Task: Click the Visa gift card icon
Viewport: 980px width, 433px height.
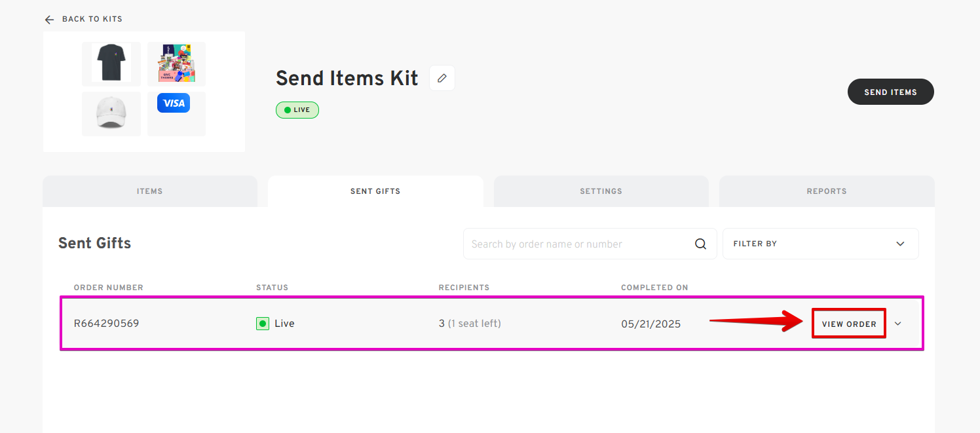Action: (174, 103)
